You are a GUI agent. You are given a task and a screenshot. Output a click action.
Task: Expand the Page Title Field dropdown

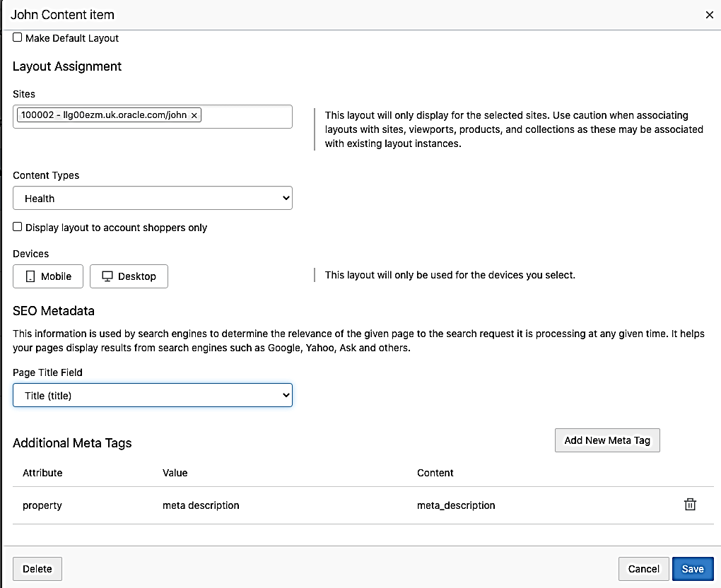point(152,396)
